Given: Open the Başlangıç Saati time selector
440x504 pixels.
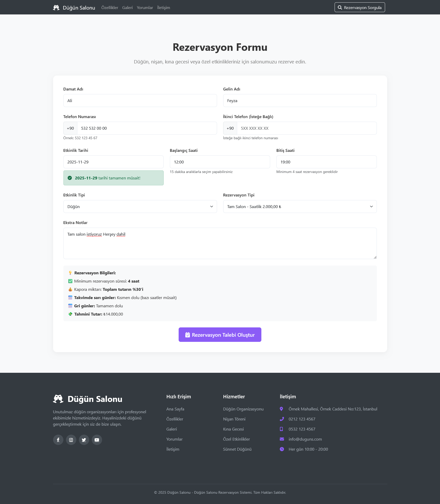Looking at the screenshot, I should (220, 162).
